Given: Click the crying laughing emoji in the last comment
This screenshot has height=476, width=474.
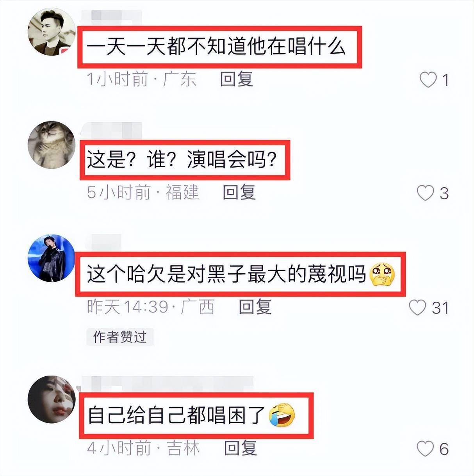Looking at the screenshot, I should coord(282,415).
